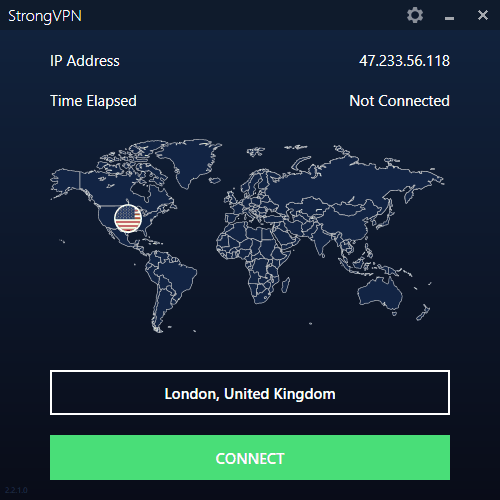Minimize the StrongVPN window
Viewport: 500px width, 500px height.
pos(449,18)
